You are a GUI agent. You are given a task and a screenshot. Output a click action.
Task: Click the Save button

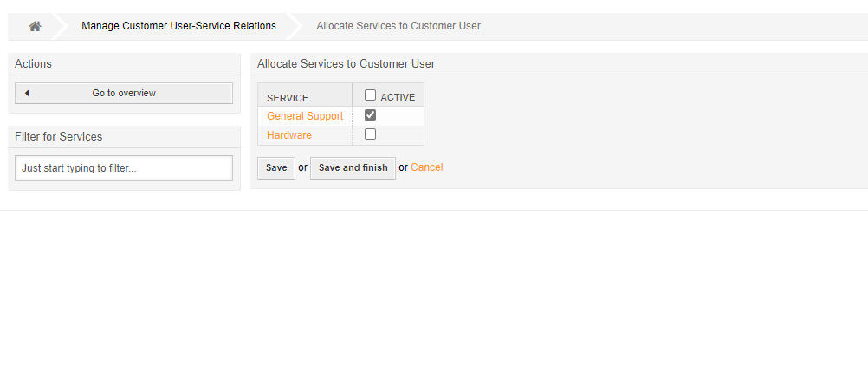(x=276, y=167)
